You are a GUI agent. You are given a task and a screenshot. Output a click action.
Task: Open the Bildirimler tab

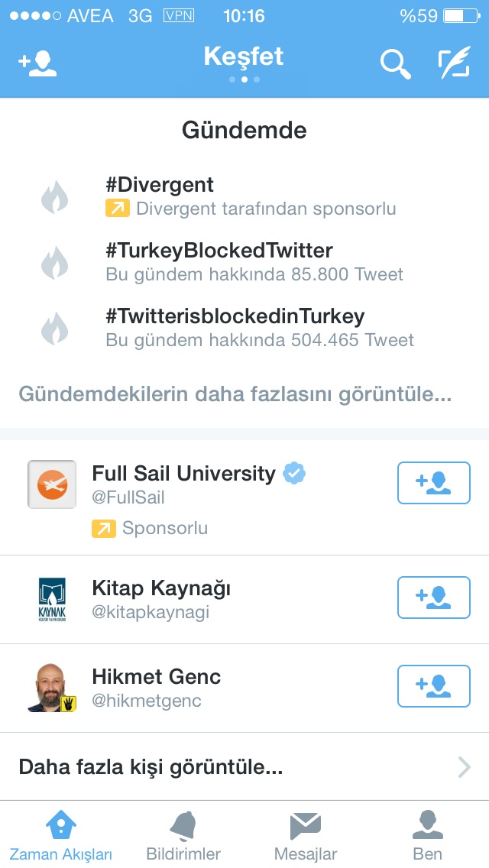[x=183, y=836]
